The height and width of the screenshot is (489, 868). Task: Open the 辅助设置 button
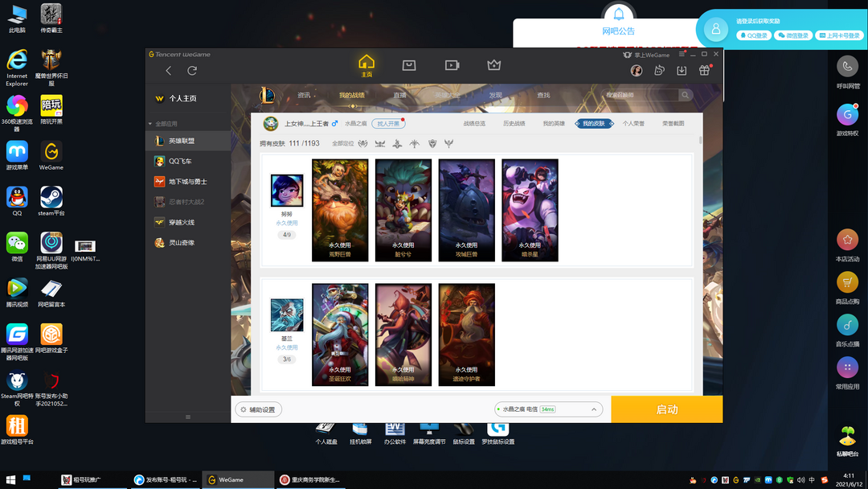pos(259,410)
